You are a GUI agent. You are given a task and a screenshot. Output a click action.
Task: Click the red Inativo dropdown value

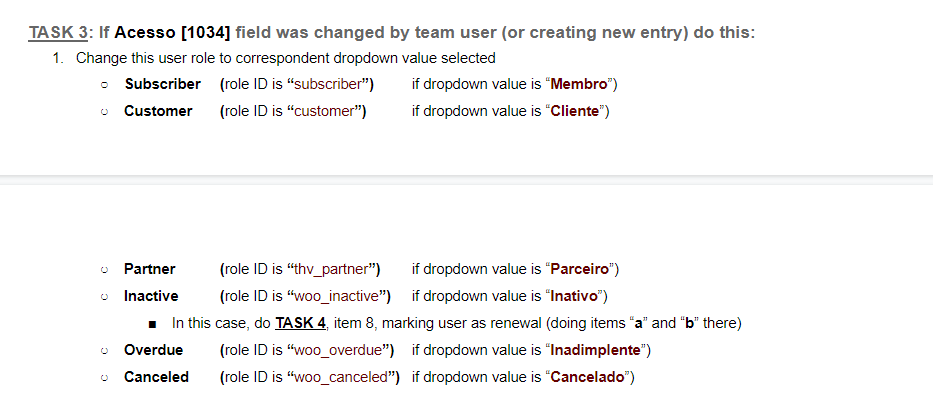click(576, 296)
